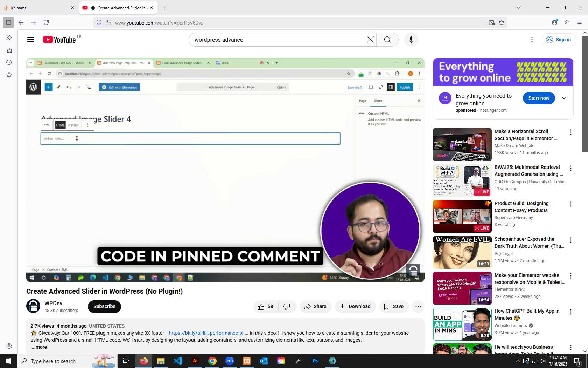Expand the description with ...more
This screenshot has height=368, width=588.
[x=39, y=347]
